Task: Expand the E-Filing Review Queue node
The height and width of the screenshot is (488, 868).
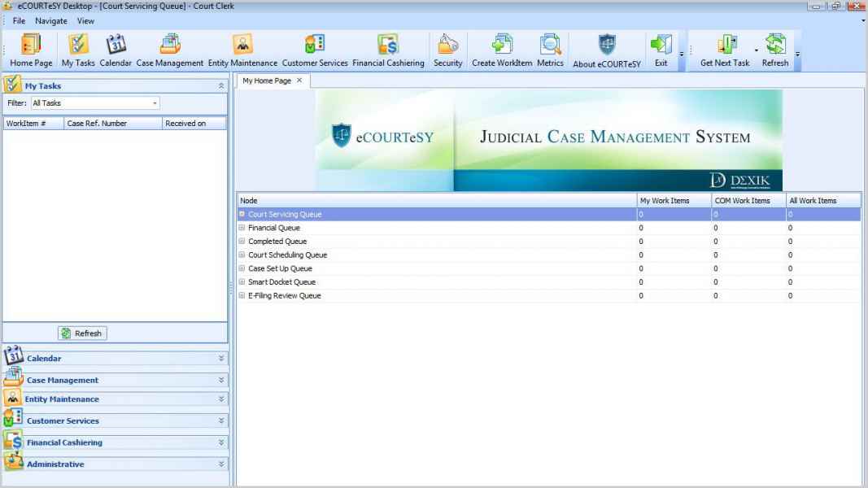Action: 242,296
